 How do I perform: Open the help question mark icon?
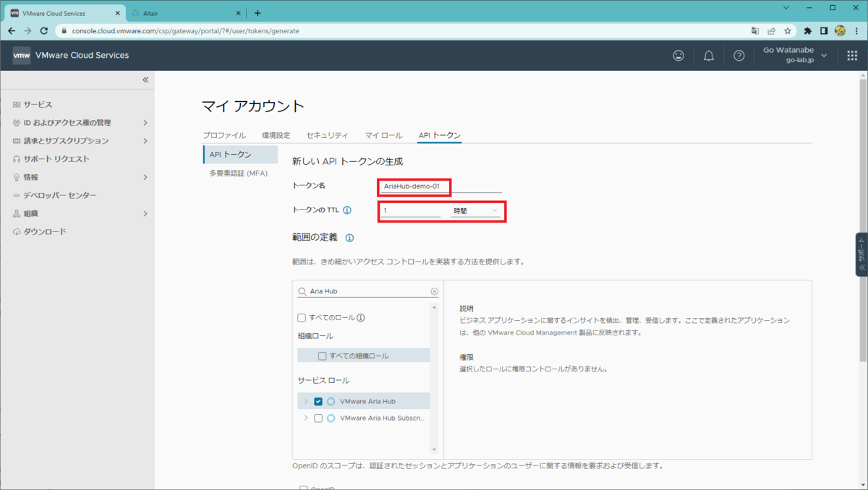(x=739, y=56)
